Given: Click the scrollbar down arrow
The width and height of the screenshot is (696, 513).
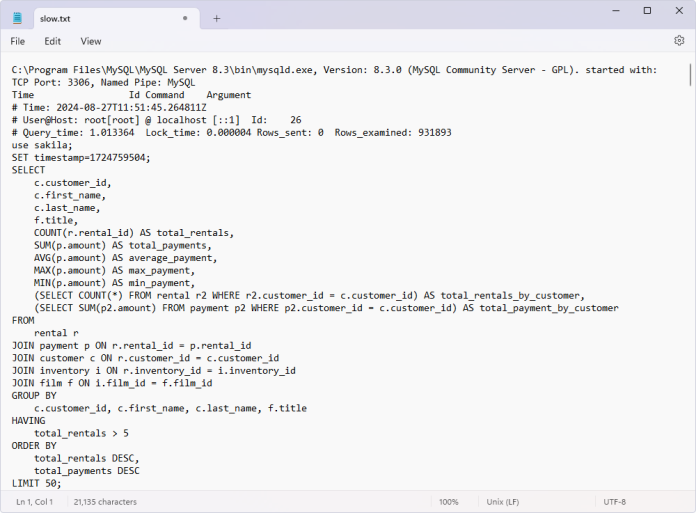Looking at the screenshot, I should [x=689, y=484].
